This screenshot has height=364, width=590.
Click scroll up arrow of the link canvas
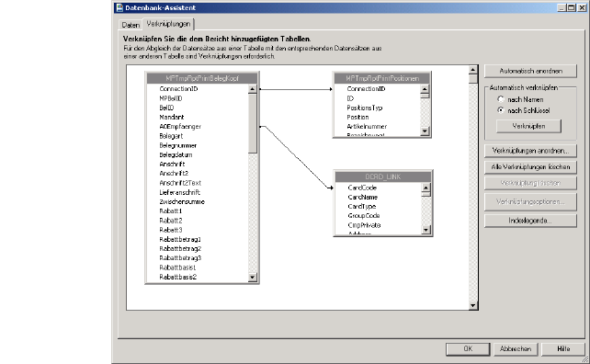coord(473,70)
